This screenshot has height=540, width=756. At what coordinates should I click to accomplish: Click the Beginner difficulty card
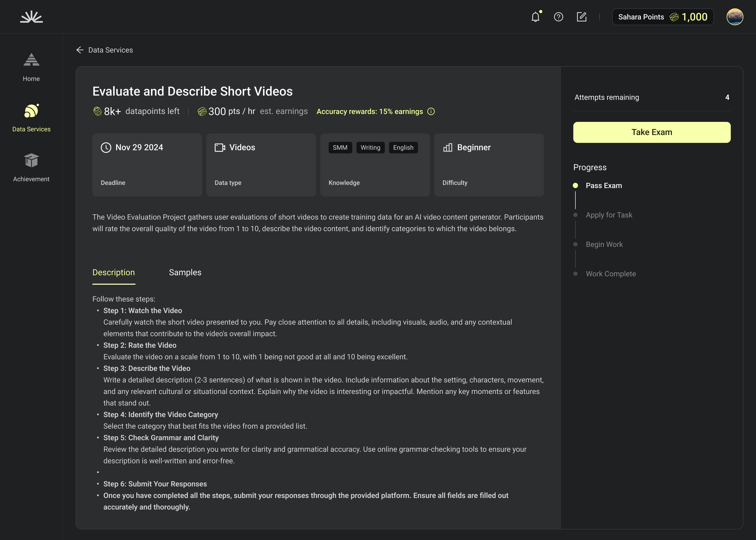[x=488, y=165]
